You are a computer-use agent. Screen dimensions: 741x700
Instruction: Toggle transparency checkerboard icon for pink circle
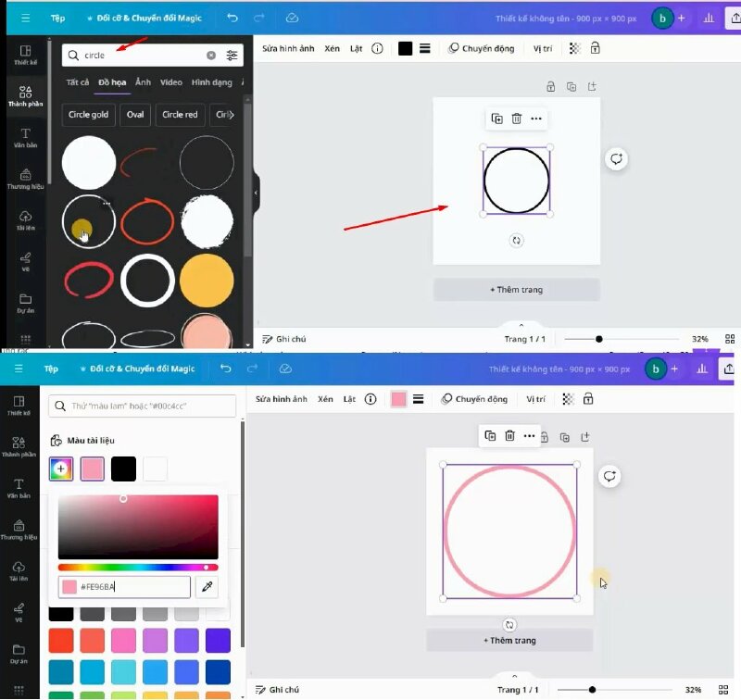coord(568,399)
